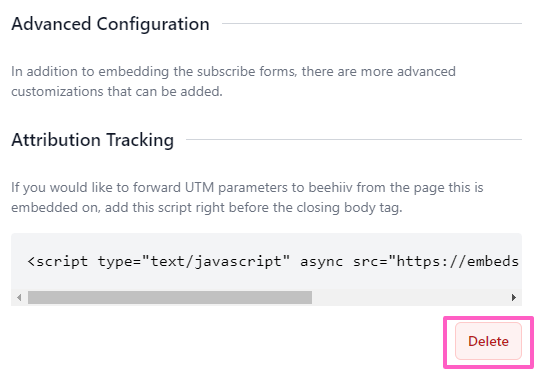539x376 pixels.
Task: Select the Attribution Tracking heading
Action: 92,140
